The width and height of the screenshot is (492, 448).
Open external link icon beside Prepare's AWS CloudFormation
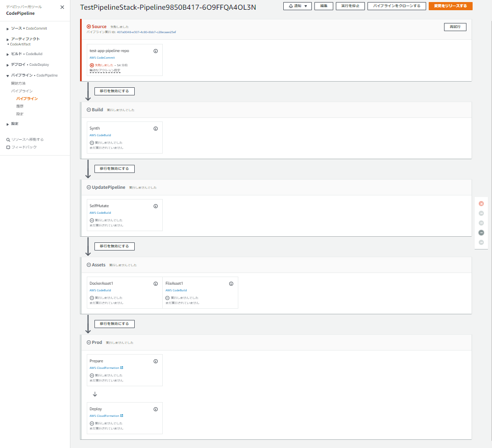[122, 368]
